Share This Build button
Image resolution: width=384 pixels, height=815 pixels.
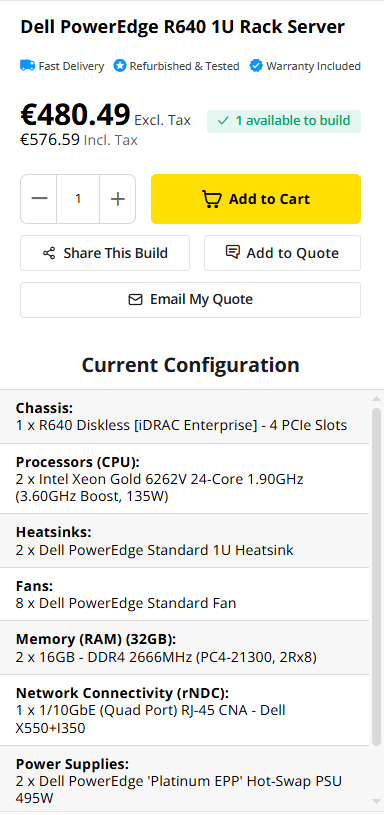click(105, 253)
